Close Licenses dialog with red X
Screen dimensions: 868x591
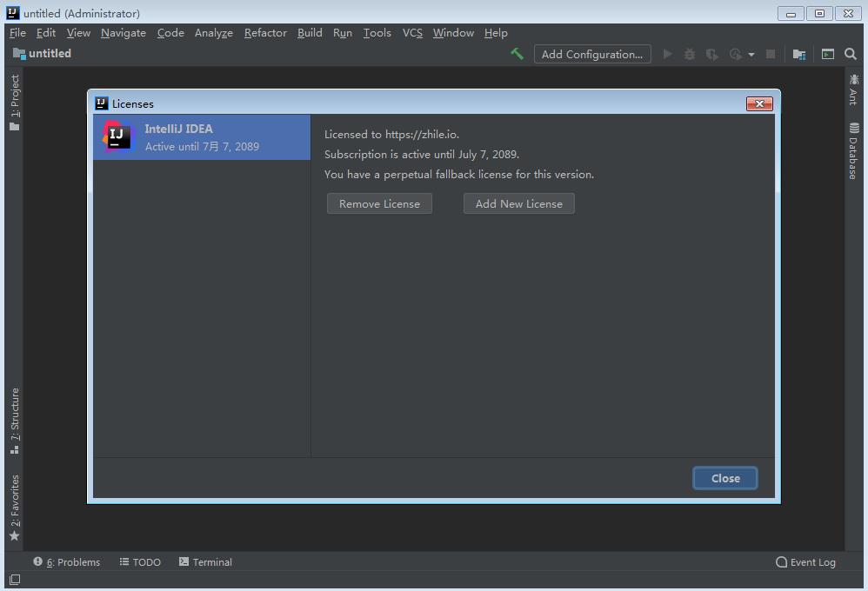coord(759,103)
